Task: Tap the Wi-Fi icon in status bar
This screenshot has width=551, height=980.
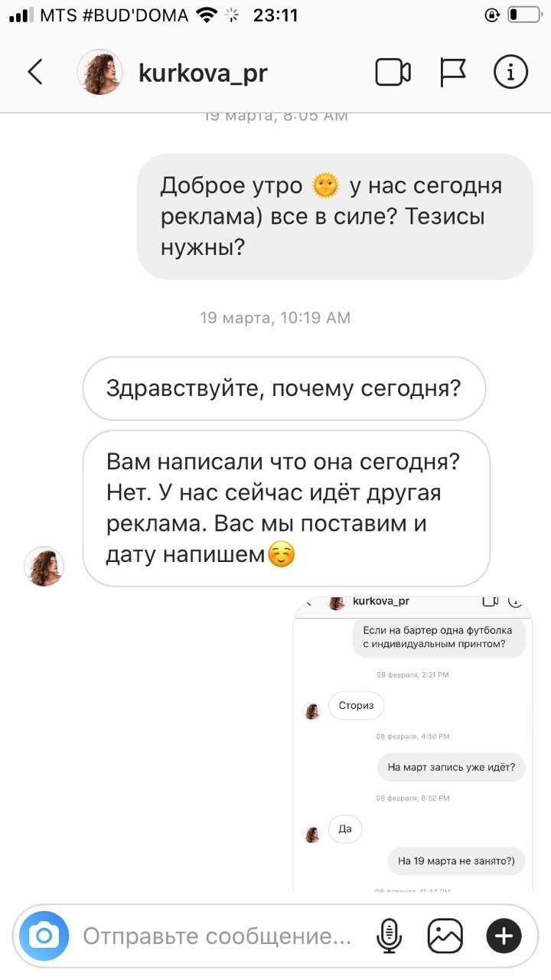Action: pos(207,15)
